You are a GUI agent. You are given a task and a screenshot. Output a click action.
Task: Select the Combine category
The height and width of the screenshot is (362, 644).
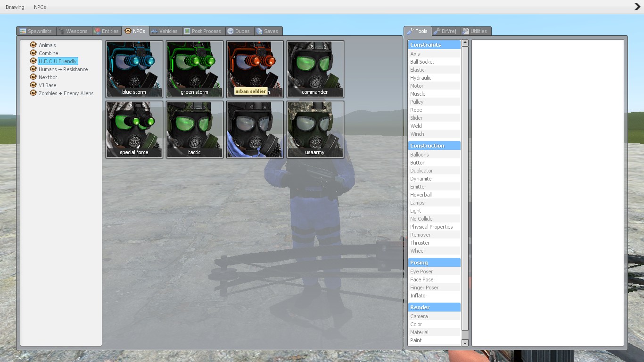(48, 53)
